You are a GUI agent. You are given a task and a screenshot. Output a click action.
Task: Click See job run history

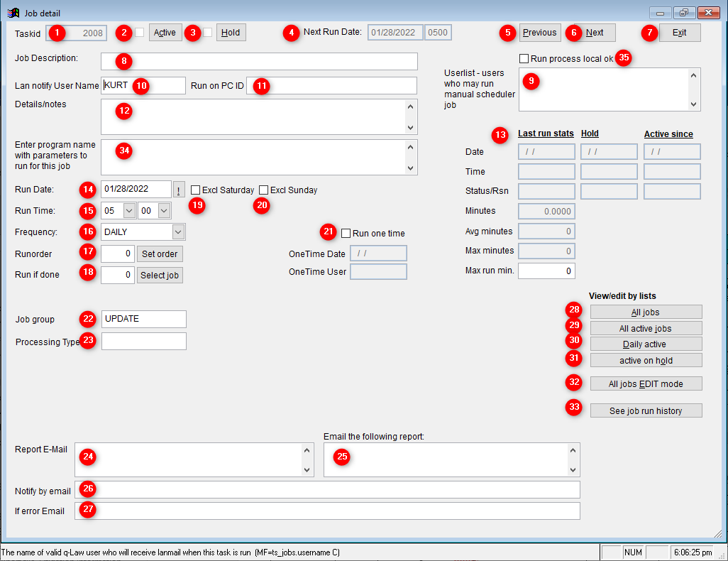coord(646,410)
